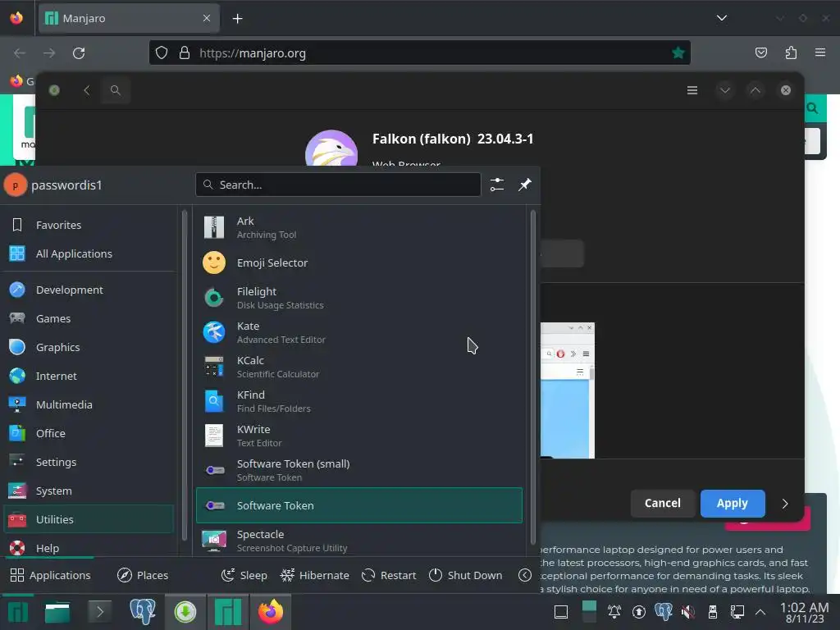
Task: Pin the application launcher open
Action: tap(524, 185)
